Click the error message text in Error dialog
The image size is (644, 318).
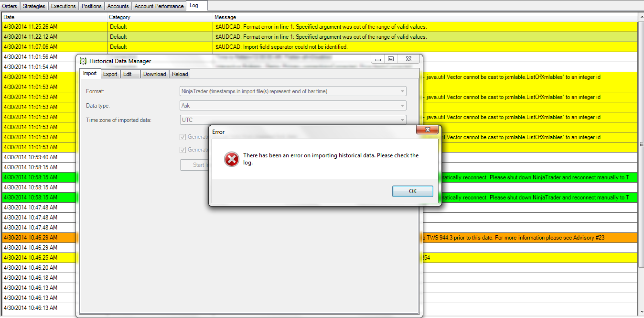pyautogui.click(x=331, y=159)
